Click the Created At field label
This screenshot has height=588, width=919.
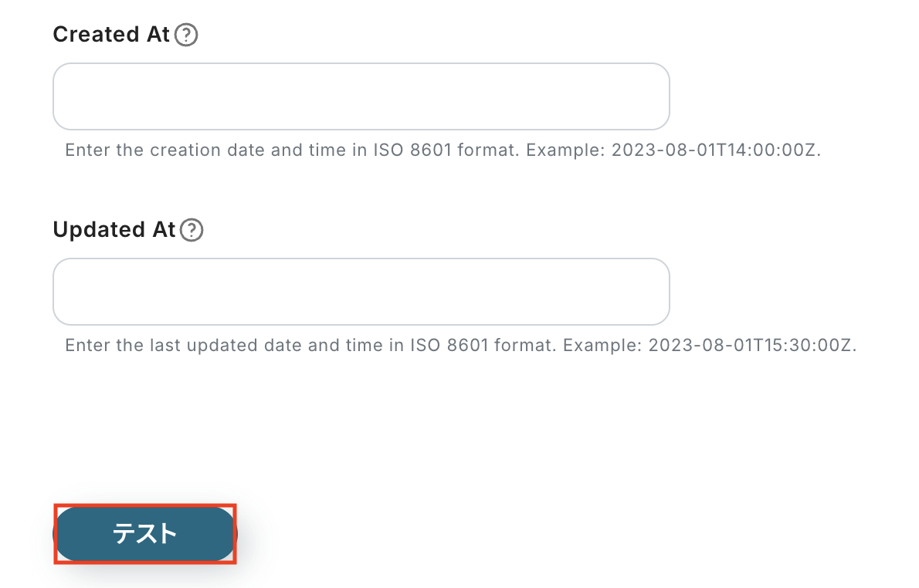click(x=111, y=35)
